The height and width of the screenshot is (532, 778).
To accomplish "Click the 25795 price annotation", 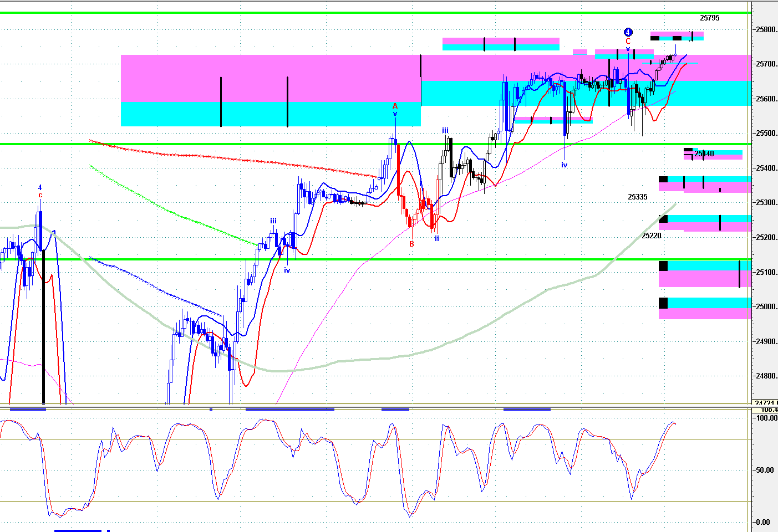I will tap(709, 18).
